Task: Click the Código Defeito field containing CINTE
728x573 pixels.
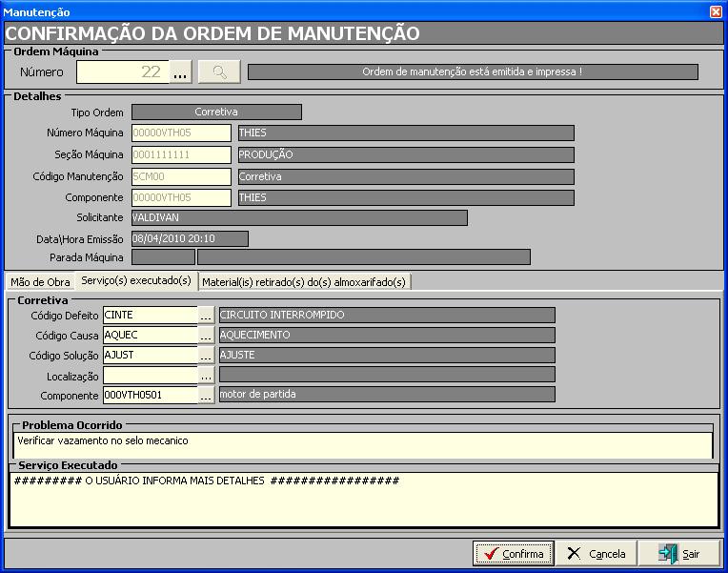Action: point(150,315)
